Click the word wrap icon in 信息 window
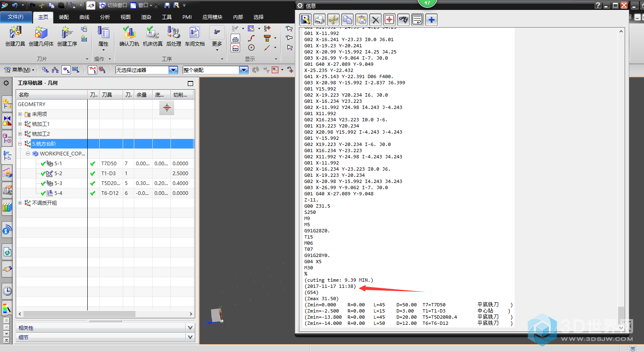Viewport: 644px width, 352px height. tap(418, 20)
